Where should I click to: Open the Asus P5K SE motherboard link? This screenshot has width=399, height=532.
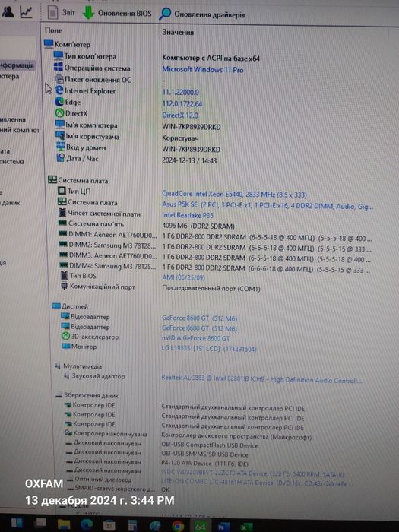click(x=268, y=206)
